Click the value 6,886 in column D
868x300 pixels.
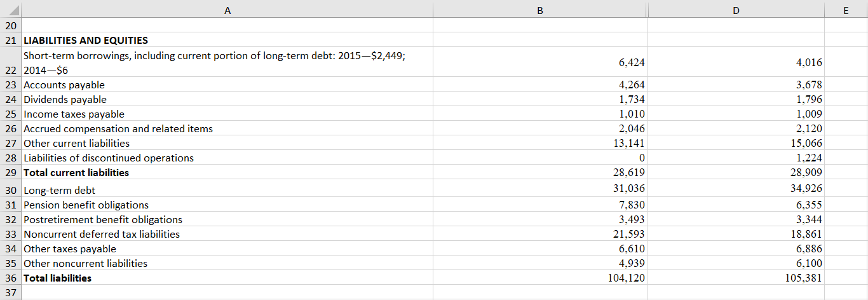click(809, 249)
